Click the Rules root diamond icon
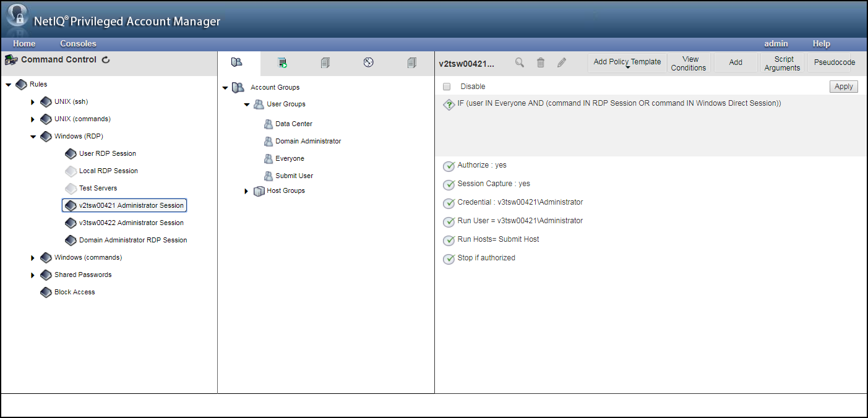 point(21,84)
